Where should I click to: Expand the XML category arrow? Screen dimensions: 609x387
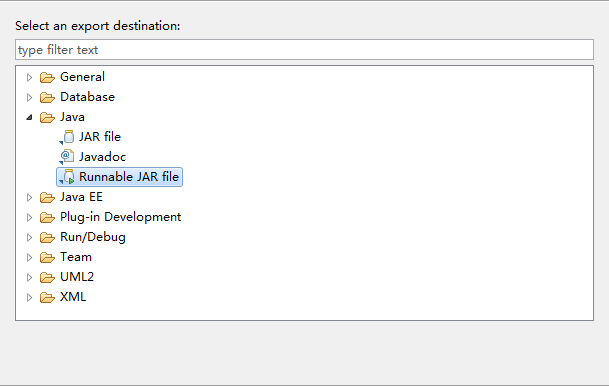30,298
